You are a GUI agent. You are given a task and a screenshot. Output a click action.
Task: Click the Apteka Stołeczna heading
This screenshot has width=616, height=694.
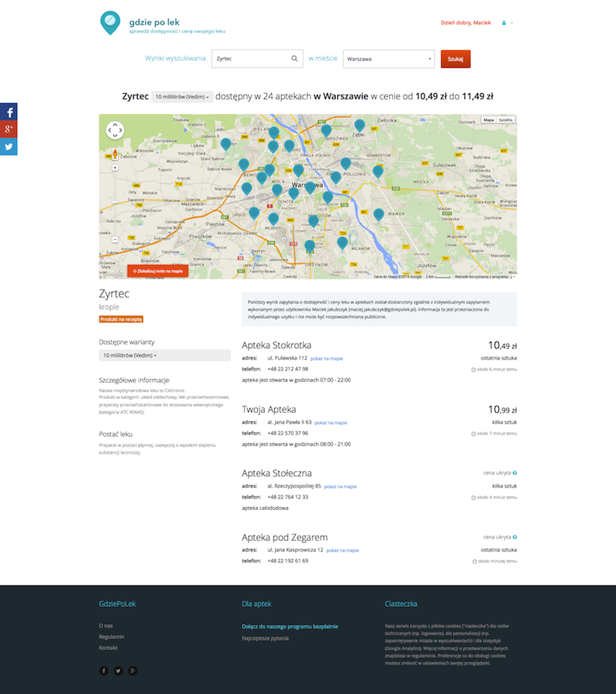[276, 473]
